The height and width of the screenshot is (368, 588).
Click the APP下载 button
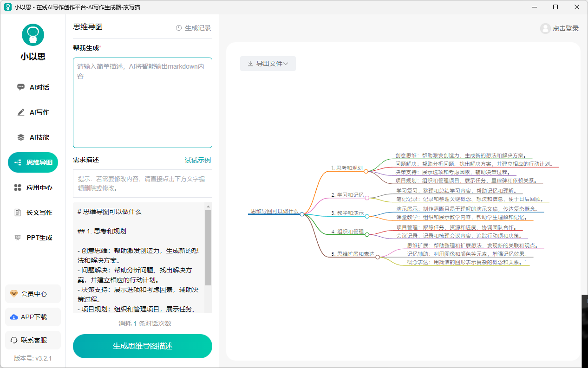(33, 317)
